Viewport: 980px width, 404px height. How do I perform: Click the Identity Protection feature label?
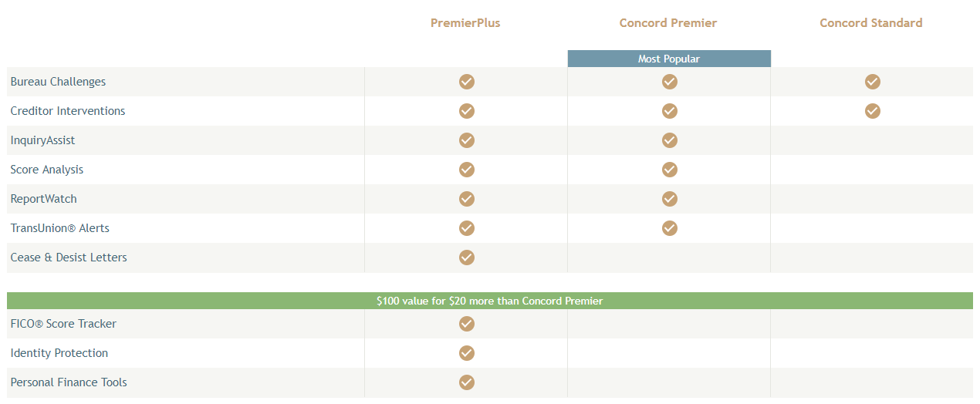[59, 353]
